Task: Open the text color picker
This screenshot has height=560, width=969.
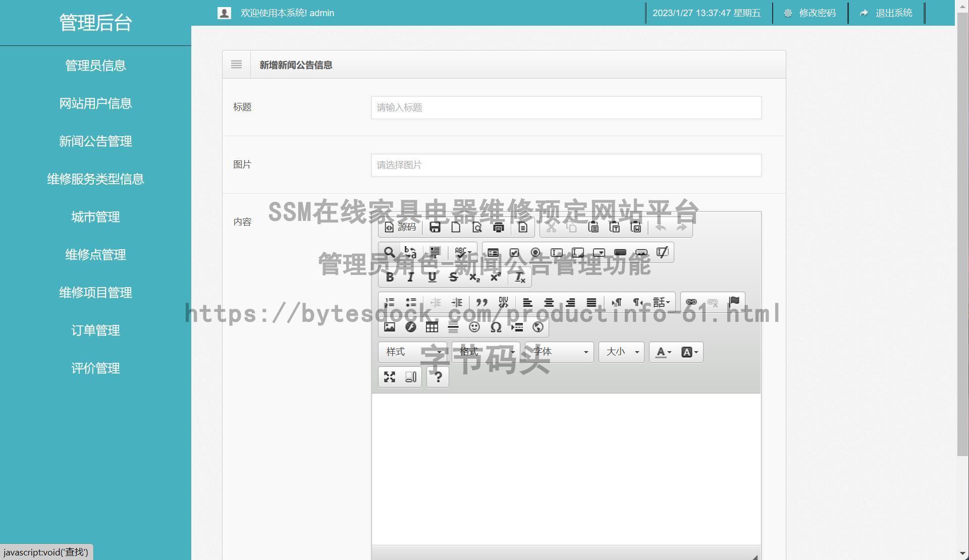Action: click(663, 352)
